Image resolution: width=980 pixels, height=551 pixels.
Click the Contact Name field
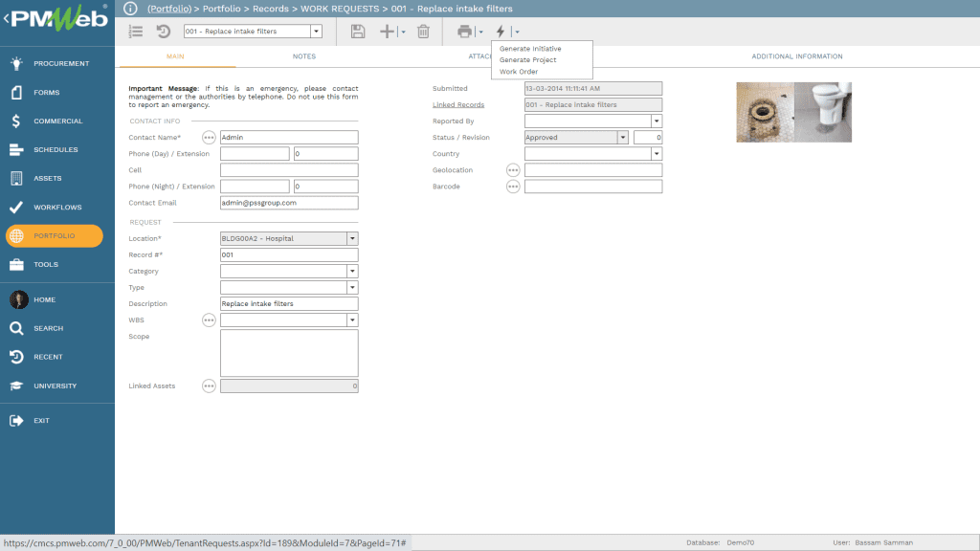[x=289, y=138]
